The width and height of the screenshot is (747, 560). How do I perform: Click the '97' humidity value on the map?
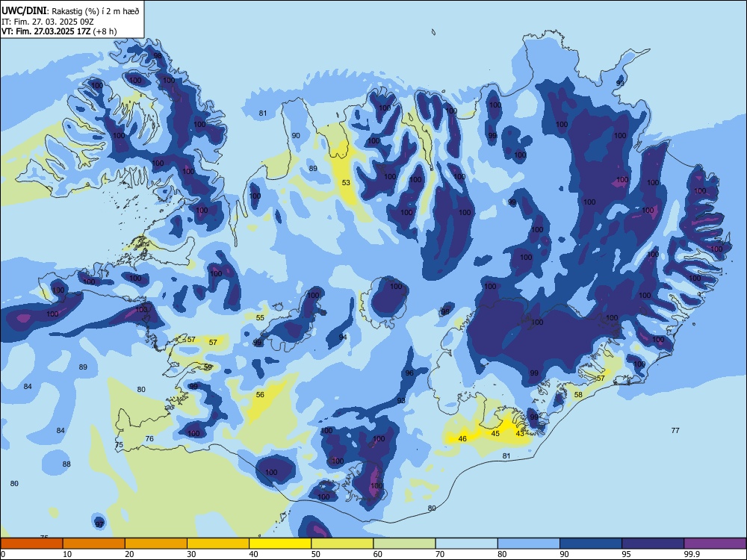click(99, 524)
